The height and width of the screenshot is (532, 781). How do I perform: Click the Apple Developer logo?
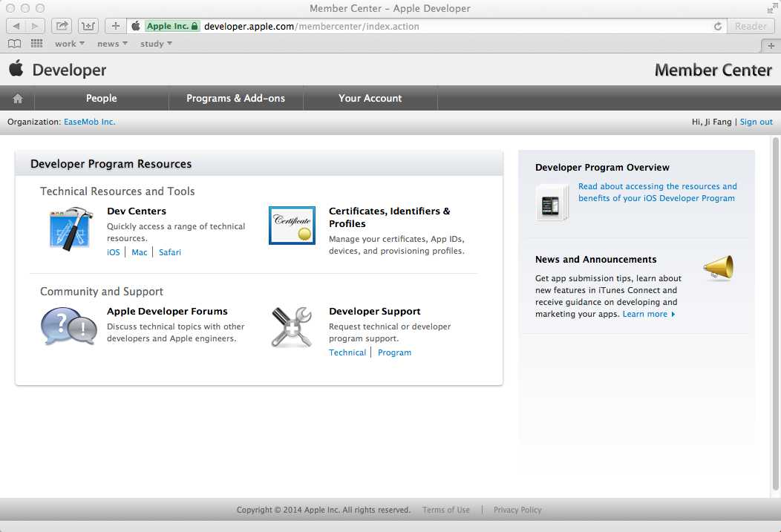[x=57, y=70]
